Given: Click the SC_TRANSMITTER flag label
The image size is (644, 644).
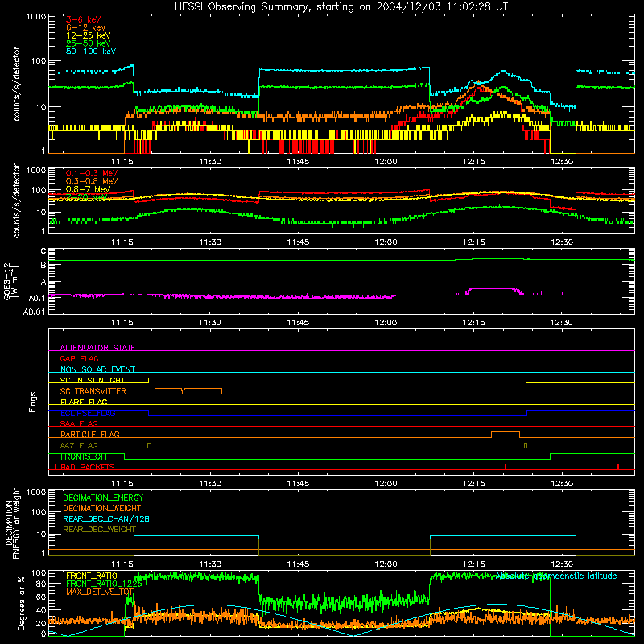Looking at the screenshot, I should [93, 390].
